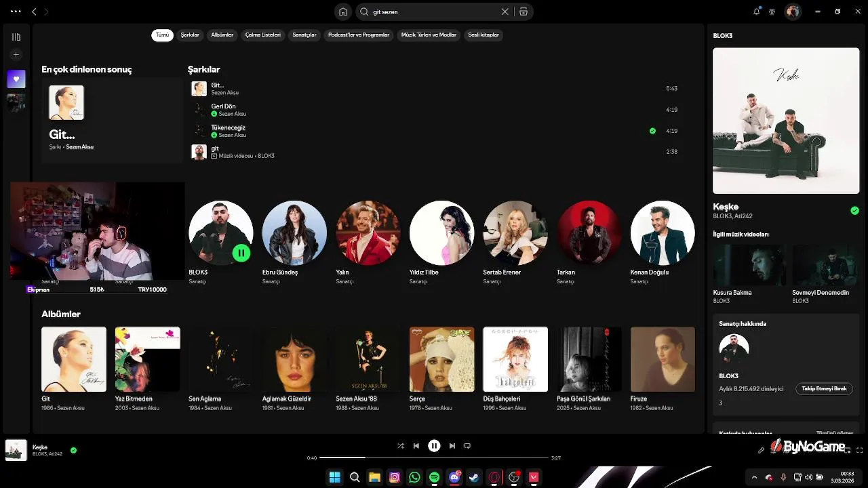Select the Sesli kitaplar chip
Screen dimensions: 868x488
(484, 35)
